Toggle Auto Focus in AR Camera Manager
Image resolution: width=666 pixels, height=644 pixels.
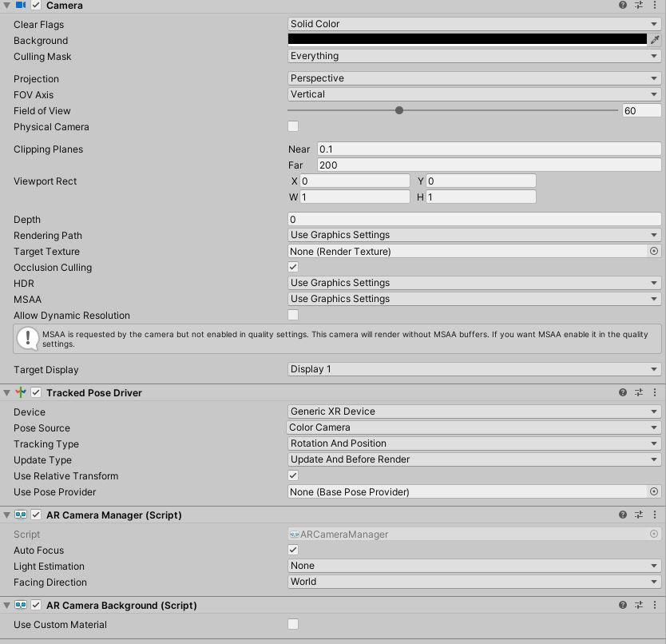pos(292,550)
